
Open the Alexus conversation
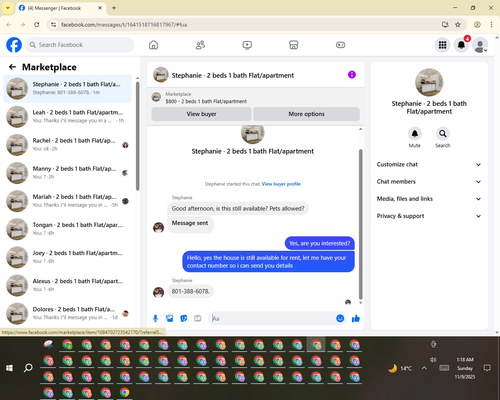coord(67,285)
